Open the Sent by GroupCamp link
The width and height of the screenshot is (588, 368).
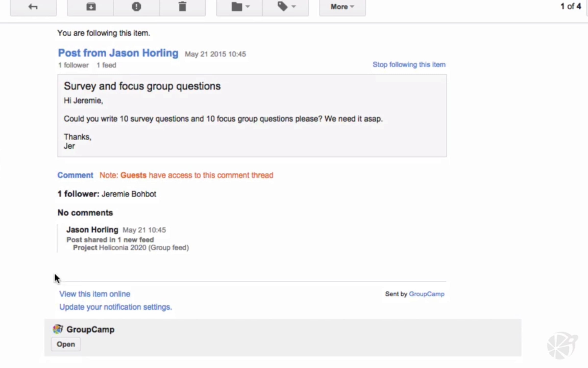[x=427, y=294]
